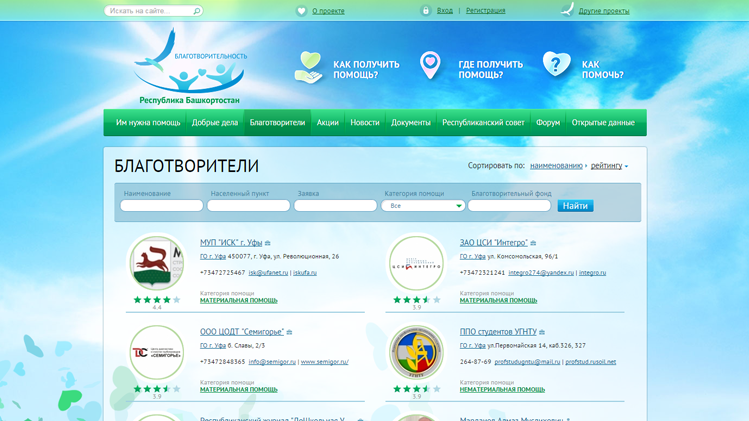
Task: Click the search magnifier icon
Action: (x=196, y=11)
